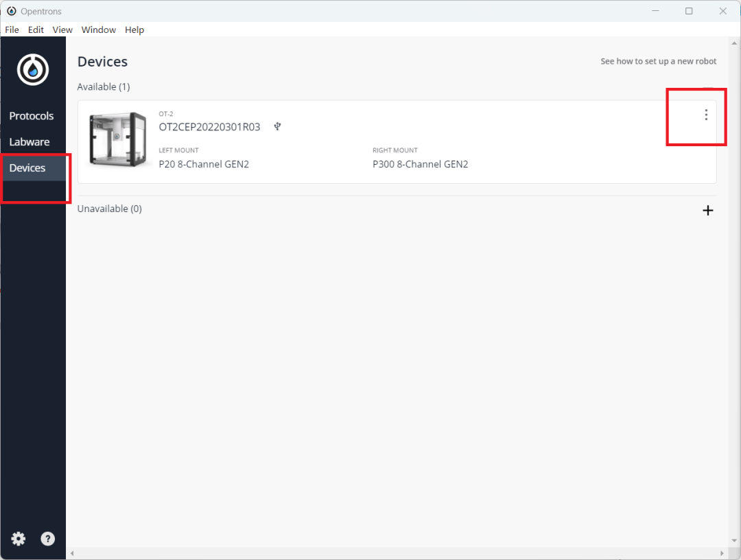Click the horizontal scrollbar right arrow

[722, 553]
